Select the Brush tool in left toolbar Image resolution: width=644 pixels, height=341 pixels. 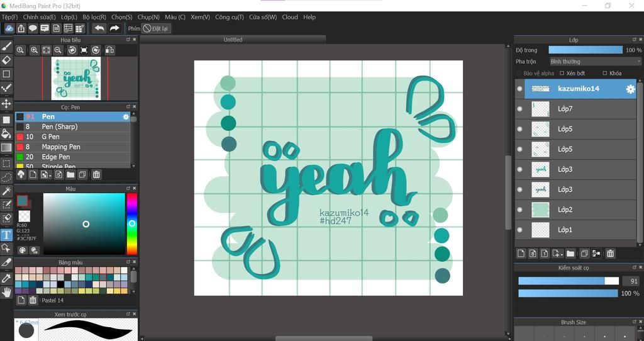point(6,46)
